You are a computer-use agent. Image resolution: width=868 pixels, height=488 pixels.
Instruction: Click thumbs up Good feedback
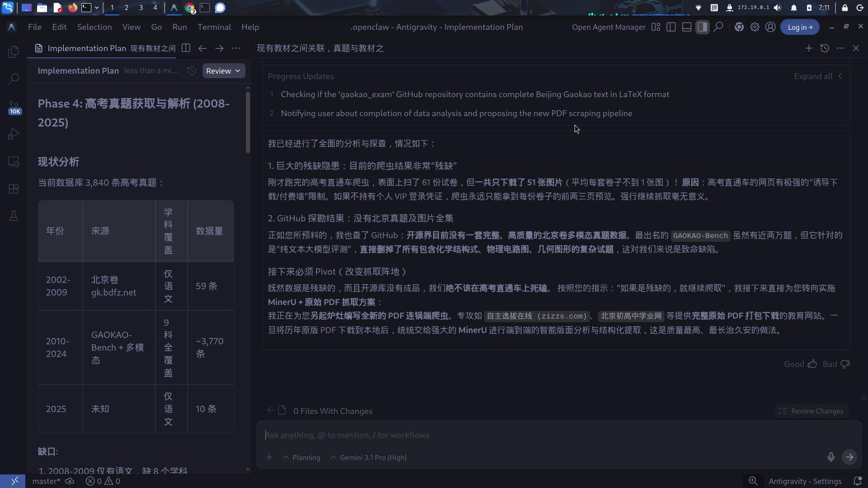click(x=812, y=364)
